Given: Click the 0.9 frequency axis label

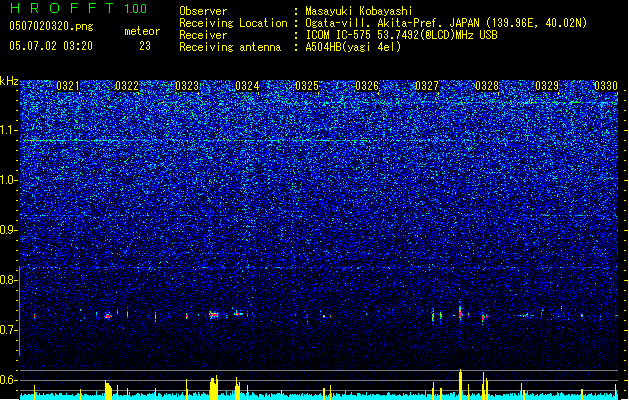Looking at the screenshot, I should click(8, 230).
